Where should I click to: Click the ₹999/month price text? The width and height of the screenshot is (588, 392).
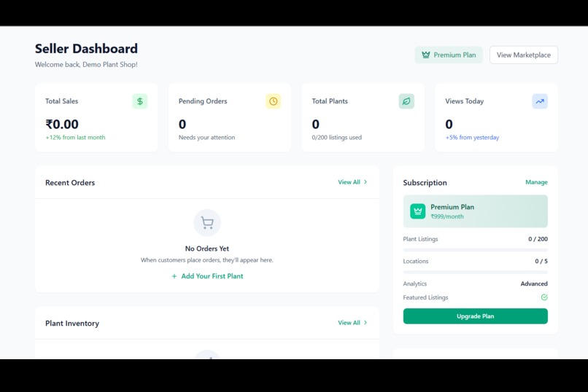447,216
